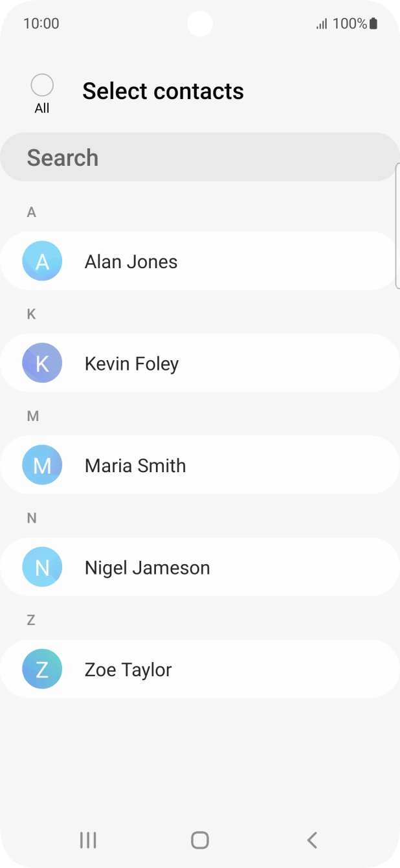Tap the battery status icon
The height and width of the screenshot is (868, 400).
(373, 24)
